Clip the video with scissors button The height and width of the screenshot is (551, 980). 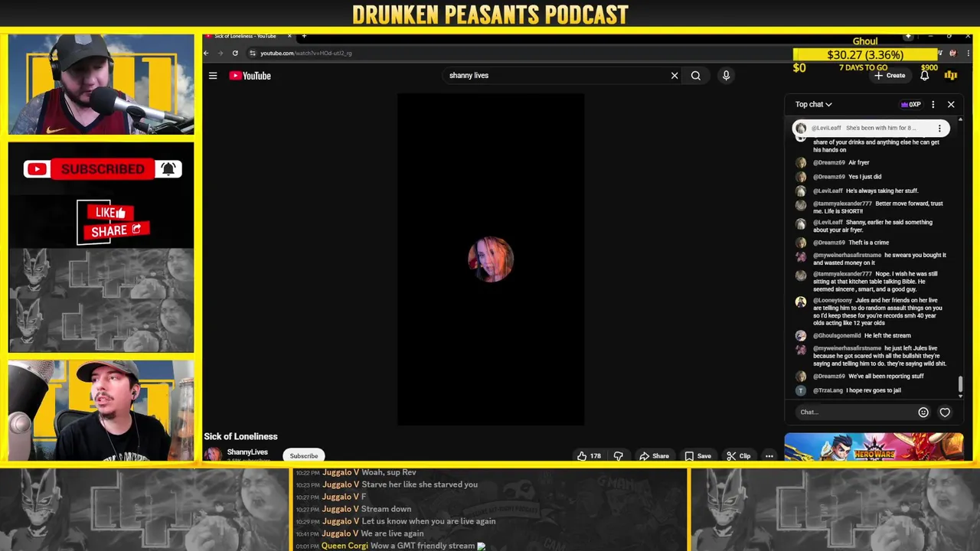739,456
